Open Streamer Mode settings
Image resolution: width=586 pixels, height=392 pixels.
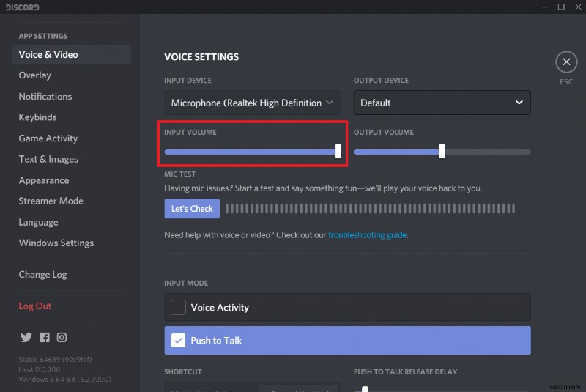click(51, 201)
